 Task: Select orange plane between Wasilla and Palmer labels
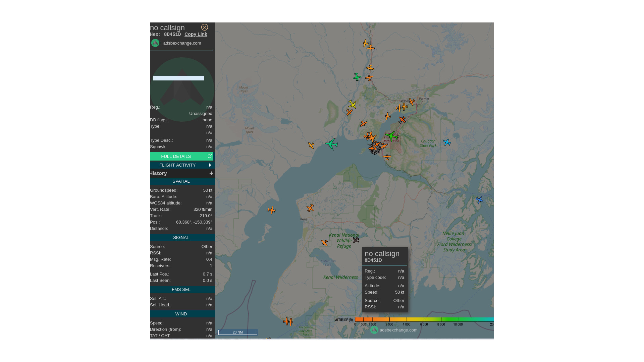coord(412,101)
